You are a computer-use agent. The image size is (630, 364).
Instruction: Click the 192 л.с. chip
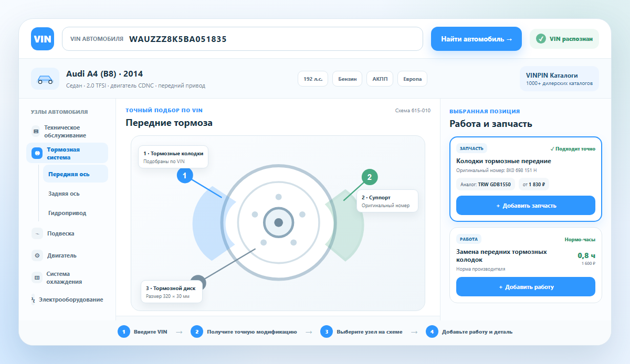point(313,79)
